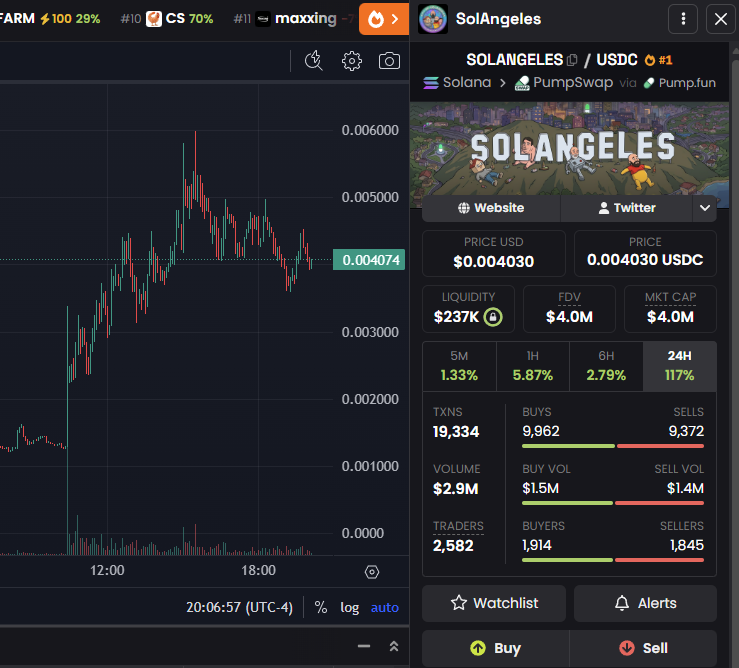The height and width of the screenshot is (668, 739).
Task: Select the 5M timeframe stats tab
Action: [459, 366]
